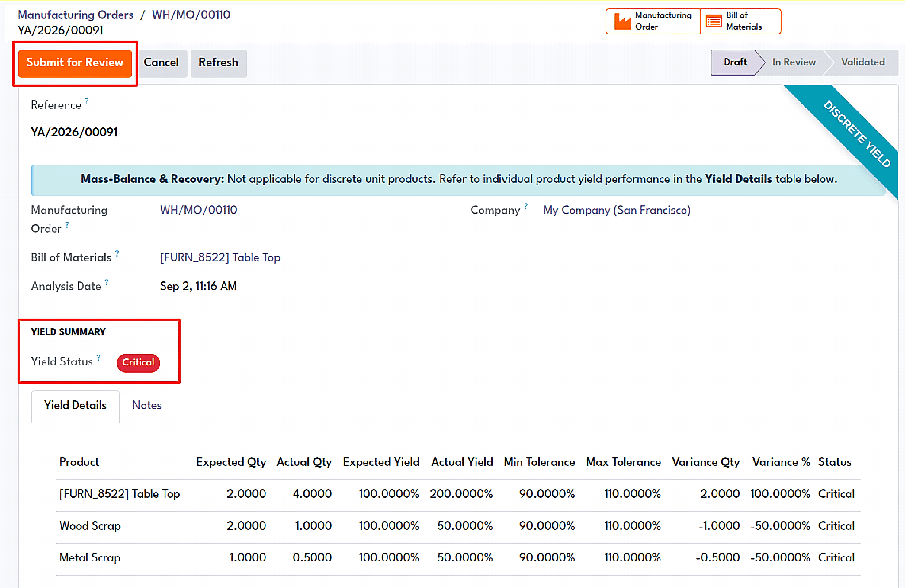This screenshot has width=905, height=588.
Task: Open Manufacturing Order smart button
Action: coord(653,21)
